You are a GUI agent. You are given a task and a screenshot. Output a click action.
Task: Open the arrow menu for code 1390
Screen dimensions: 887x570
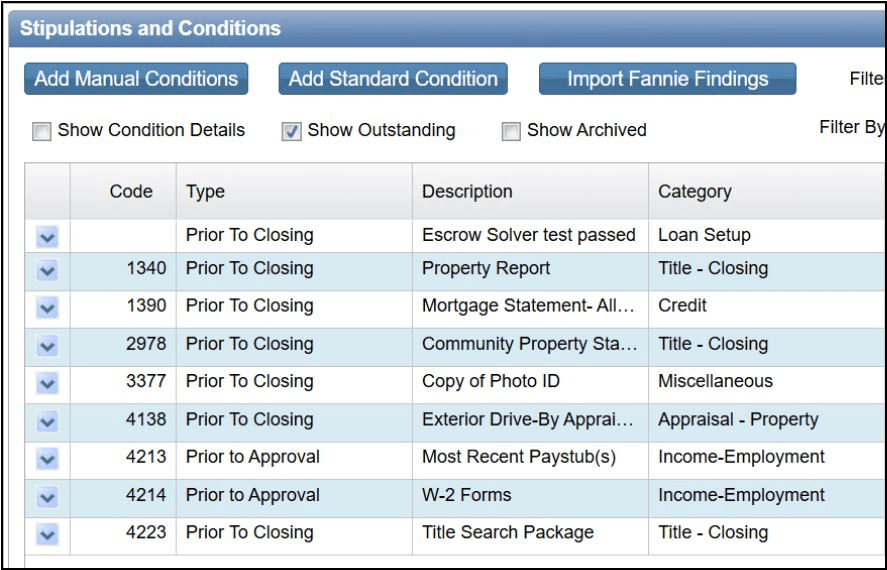coord(47,308)
